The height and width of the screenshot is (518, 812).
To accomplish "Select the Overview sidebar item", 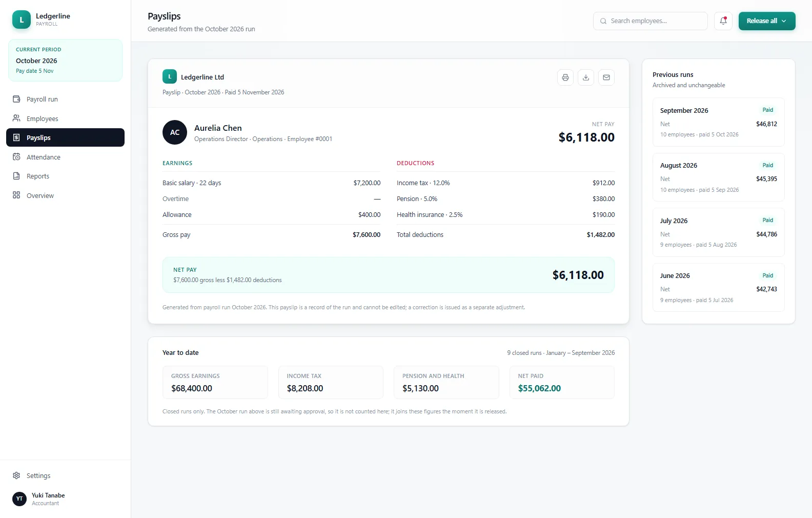I will point(65,195).
